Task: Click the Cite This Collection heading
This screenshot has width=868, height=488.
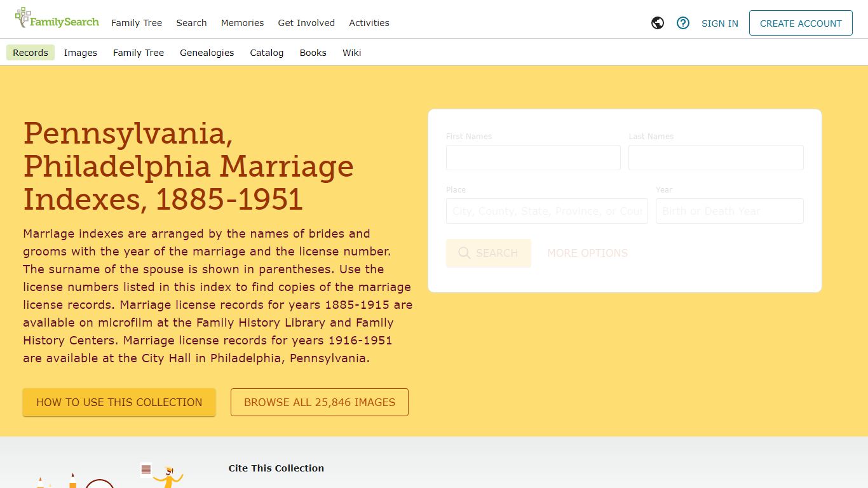Action: click(x=276, y=468)
